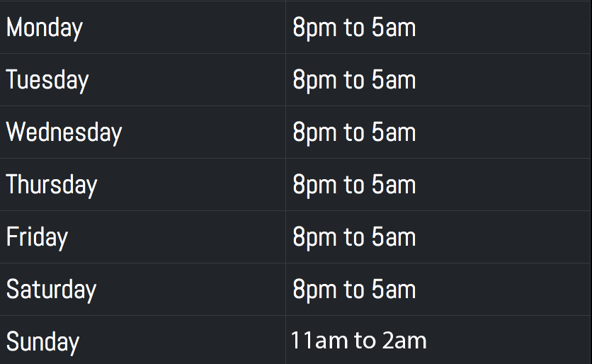Click the 2am closing time on Sunday
Image resolution: width=592 pixels, height=364 pixels.
pos(404,341)
